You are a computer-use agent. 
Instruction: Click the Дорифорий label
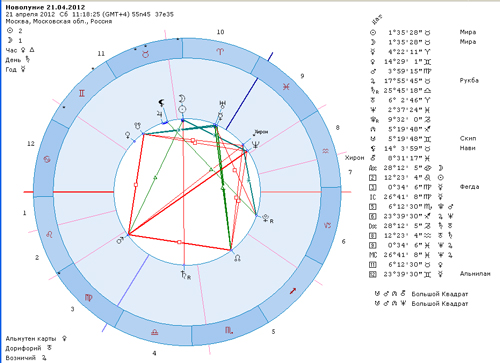point(23,348)
